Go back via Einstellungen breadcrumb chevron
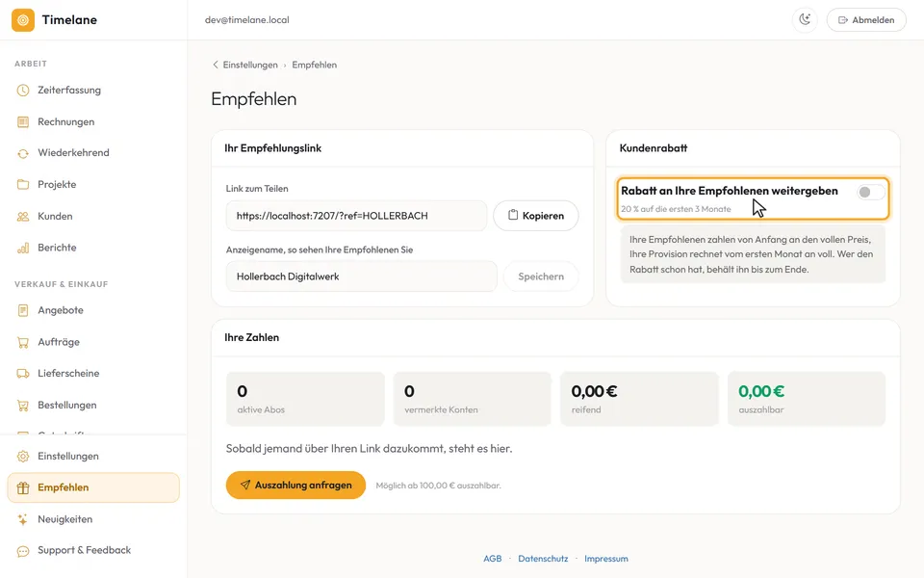This screenshot has height=578, width=924. (215, 65)
